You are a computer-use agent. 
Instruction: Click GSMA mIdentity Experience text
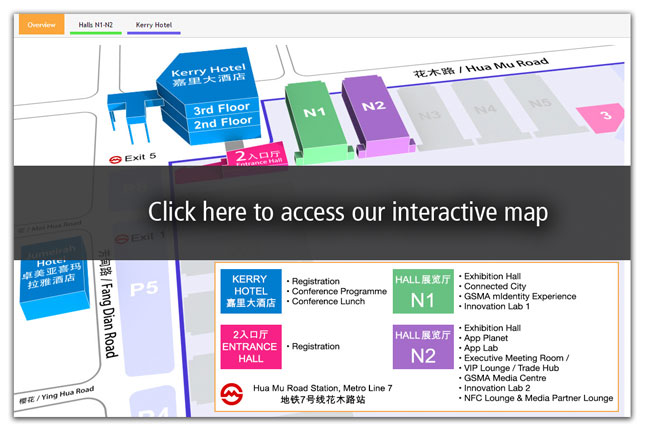(x=520, y=296)
